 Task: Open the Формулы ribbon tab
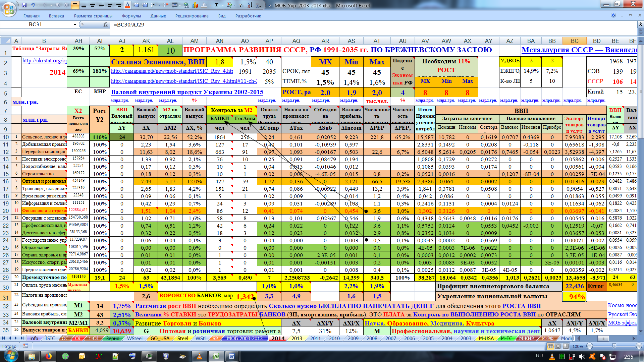coord(131,16)
